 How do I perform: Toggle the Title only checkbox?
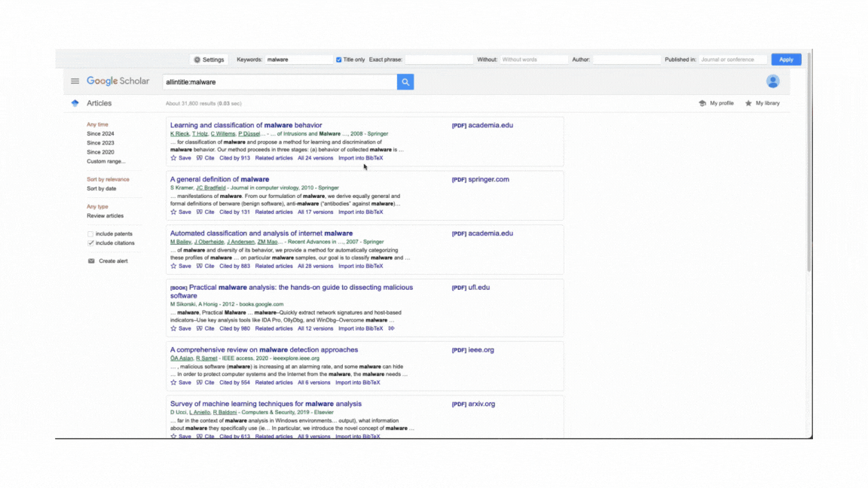click(339, 59)
